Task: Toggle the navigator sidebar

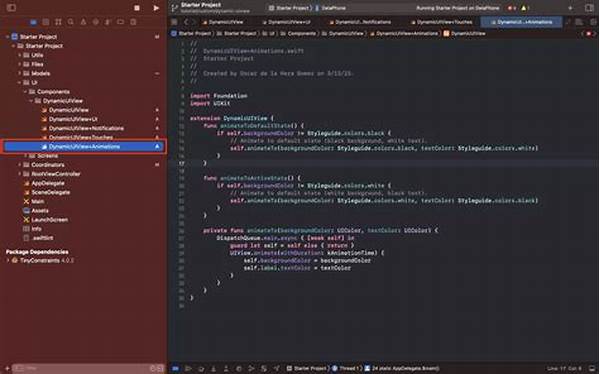Action: click(x=11, y=8)
